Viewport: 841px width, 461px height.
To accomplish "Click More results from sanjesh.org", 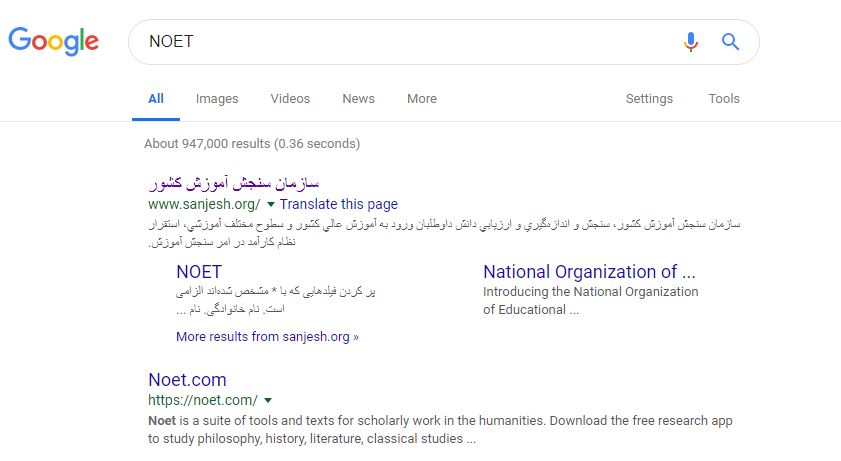I will click(x=267, y=337).
